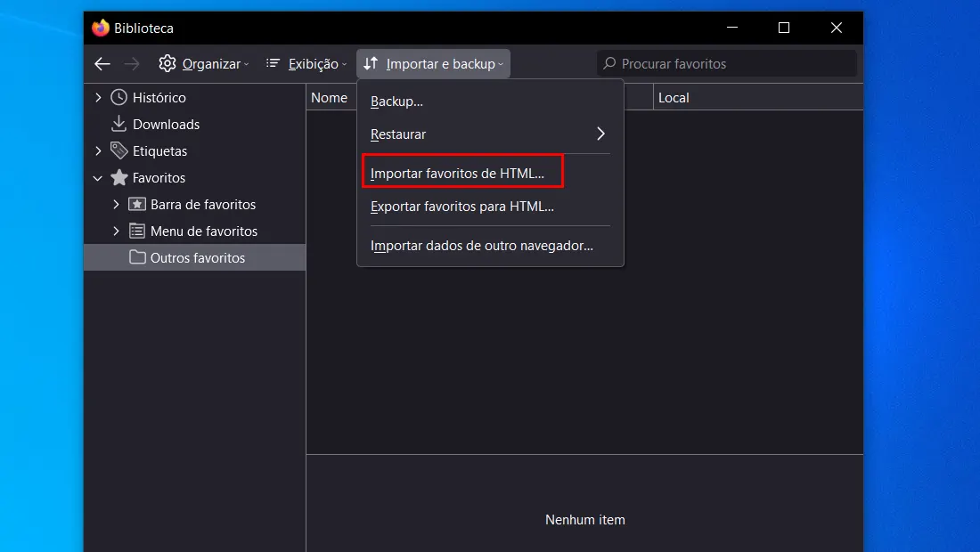Expand the Histórico tree node
Viewport: 980px width, 552px height.
pyautogui.click(x=98, y=97)
